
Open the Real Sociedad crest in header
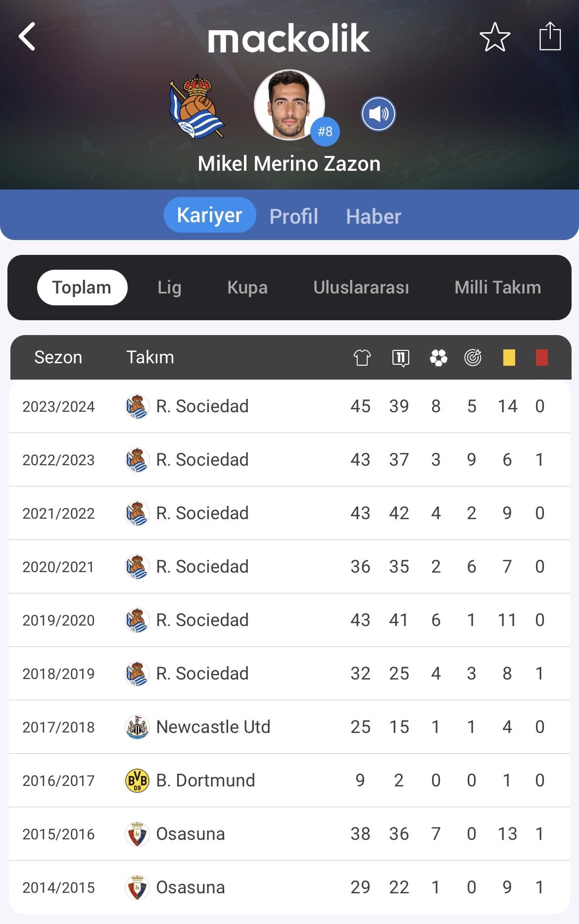click(x=196, y=106)
